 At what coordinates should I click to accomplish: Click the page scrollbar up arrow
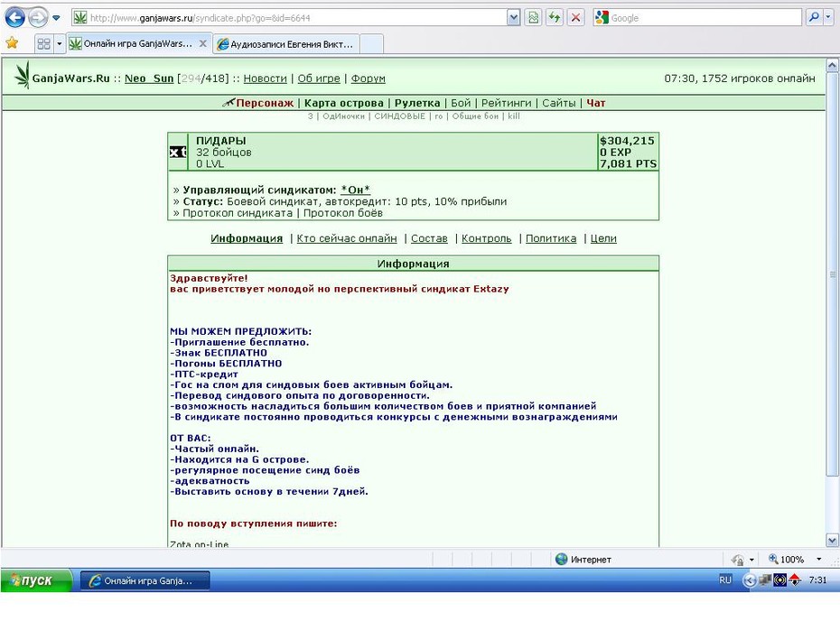click(832, 66)
